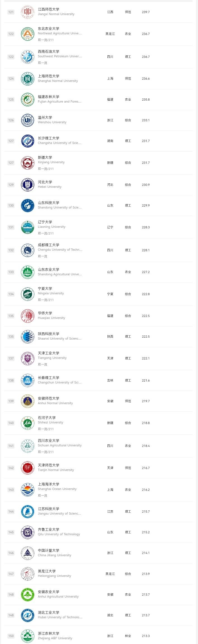Click Northeast Agricultural University's emblem

[x=27, y=34]
